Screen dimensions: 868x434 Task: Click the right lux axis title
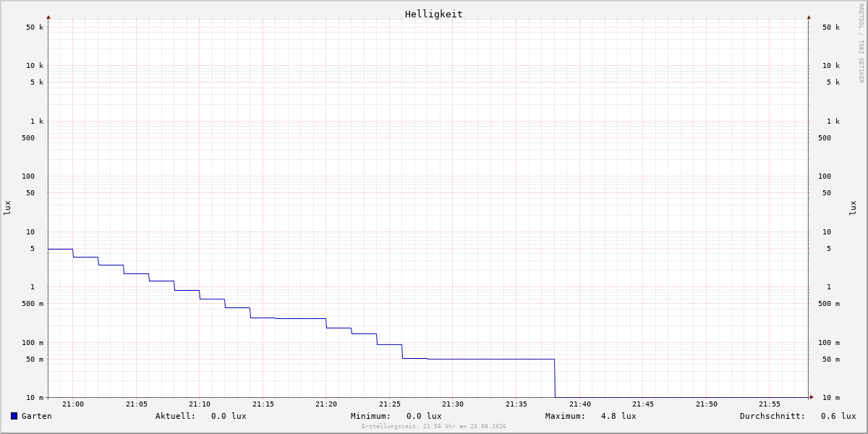click(853, 208)
